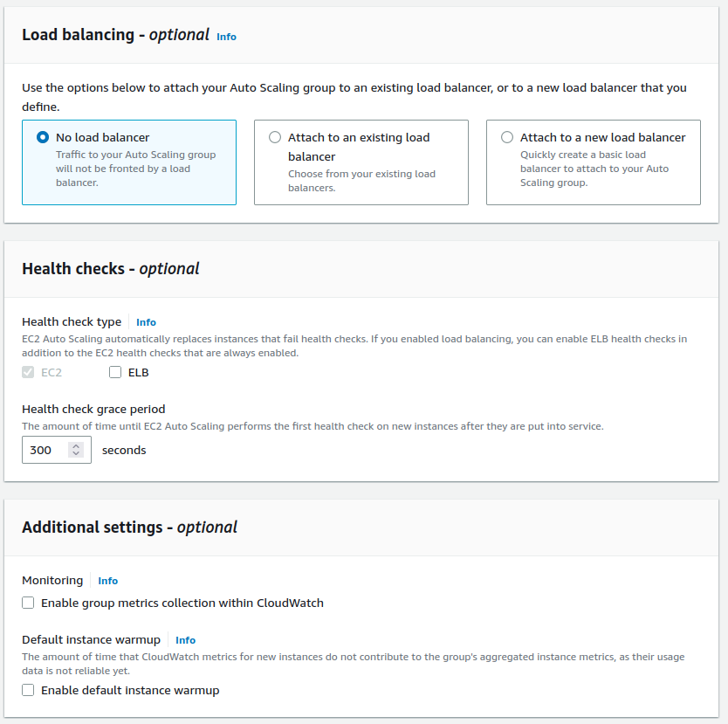Enable the ELB health check checkbox

(116, 372)
